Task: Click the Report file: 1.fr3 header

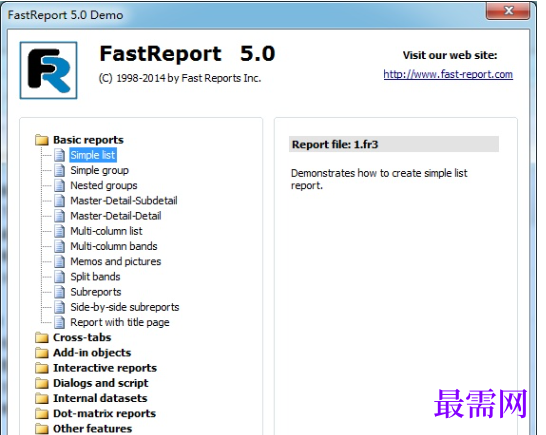Action: [394, 144]
